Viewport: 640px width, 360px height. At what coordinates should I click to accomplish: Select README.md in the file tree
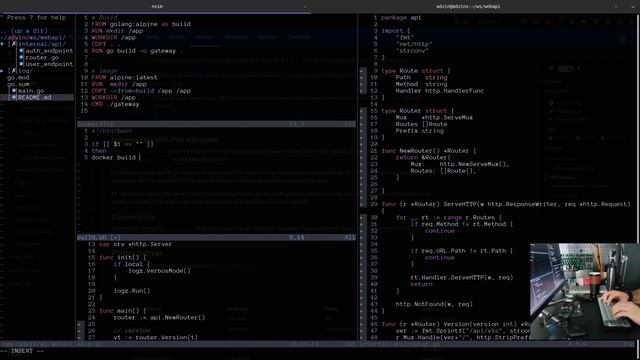tap(35, 98)
